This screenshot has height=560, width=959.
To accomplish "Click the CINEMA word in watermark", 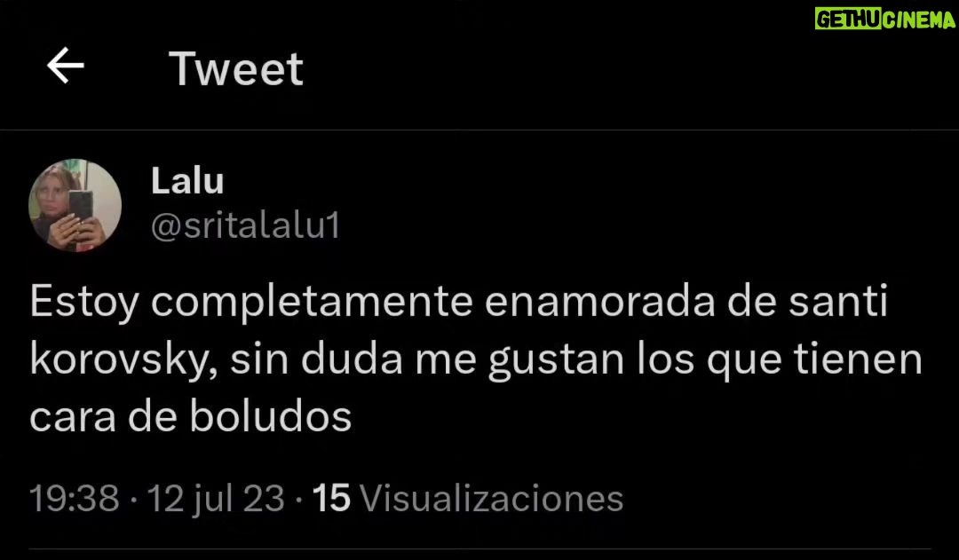I will [x=919, y=19].
